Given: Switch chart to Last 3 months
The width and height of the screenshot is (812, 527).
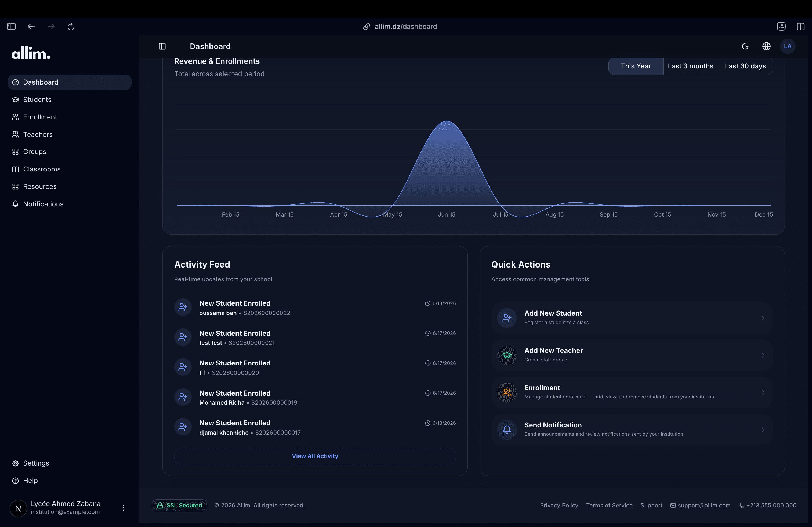Looking at the screenshot, I should (x=691, y=66).
